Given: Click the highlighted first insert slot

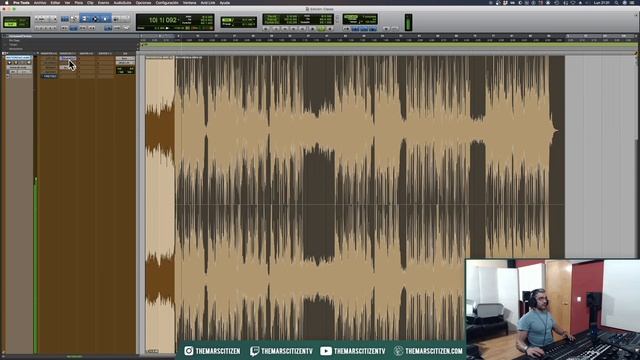Looking at the screenshot, I should 68,58.
